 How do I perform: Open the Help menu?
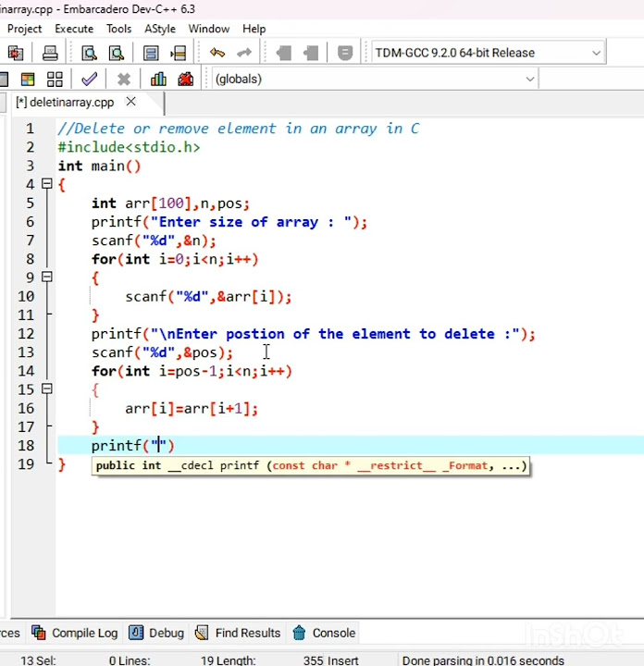(254, 29)
